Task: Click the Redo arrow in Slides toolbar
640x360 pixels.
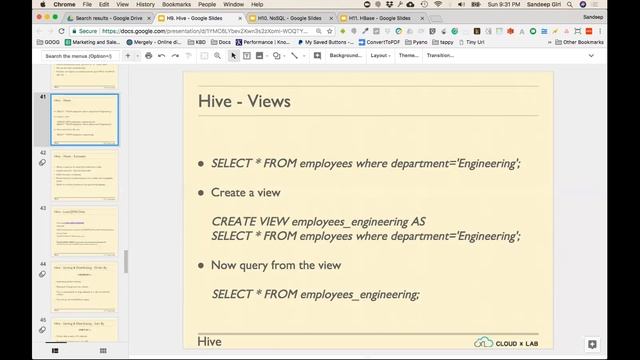Action: pos(175,56)
